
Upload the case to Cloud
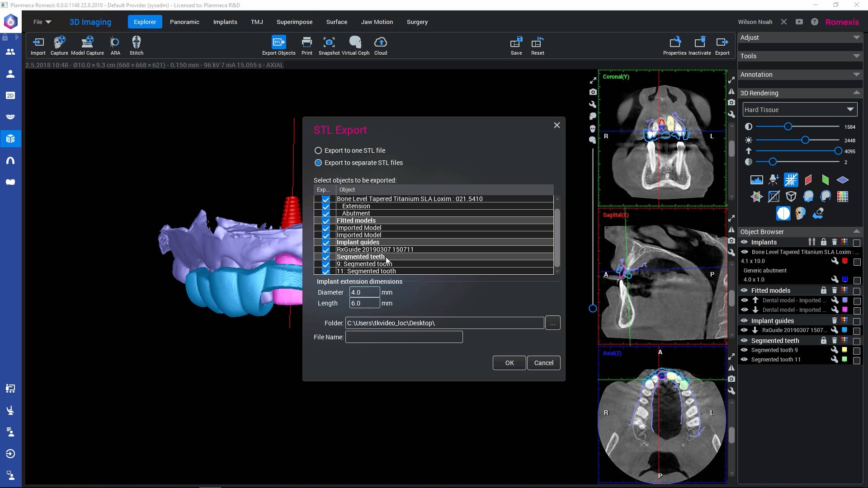pos(380,45)
